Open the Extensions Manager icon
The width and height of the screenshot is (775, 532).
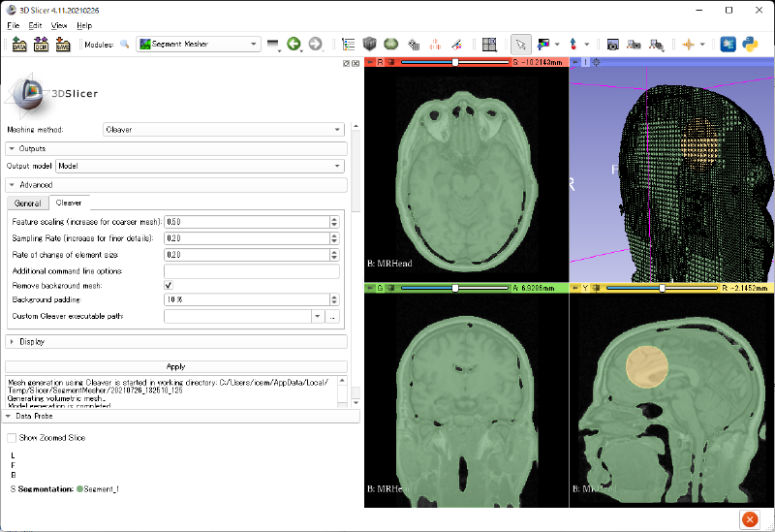[x=728, y=44]
